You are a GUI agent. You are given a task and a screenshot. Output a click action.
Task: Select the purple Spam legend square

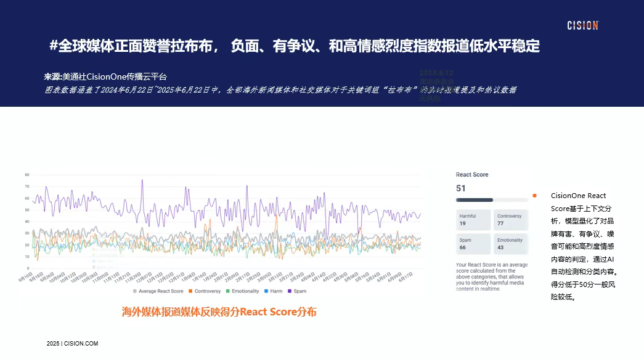(290, 291)
